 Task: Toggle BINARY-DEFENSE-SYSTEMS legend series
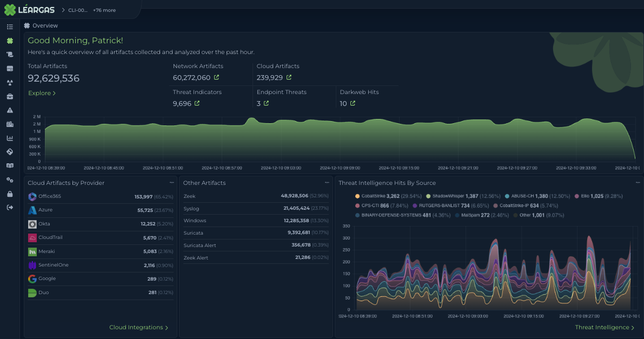click(x=402, y=215)
